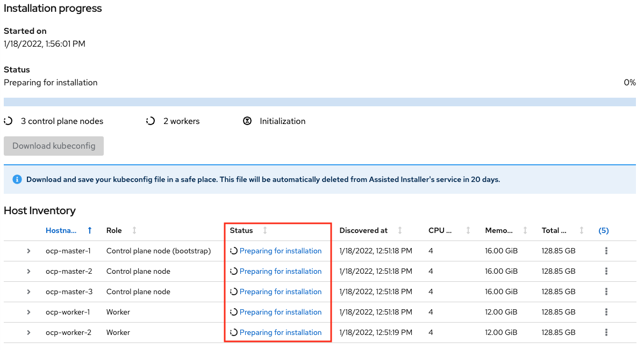Image resolution: width=644 pixels, height=350 pixels.
Task: Open ocp-worker-2 Preparing for installation status link
Action: click(280, 332)
